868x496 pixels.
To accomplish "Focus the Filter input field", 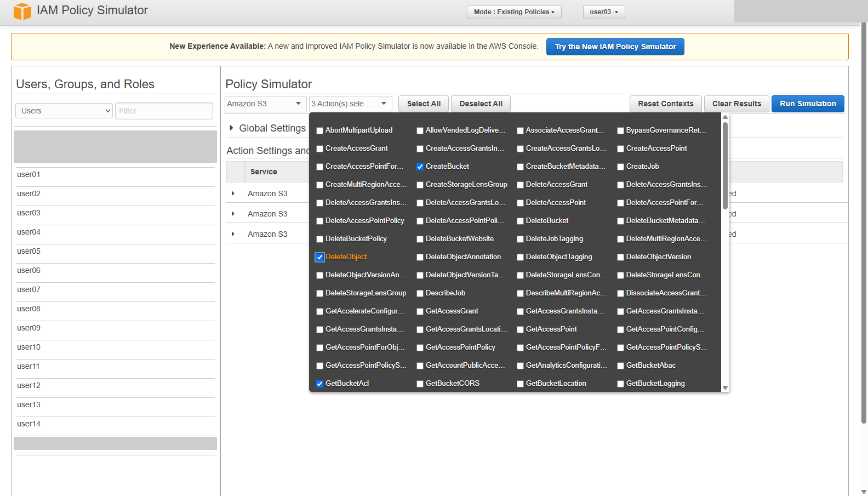I will click(164, 111).
